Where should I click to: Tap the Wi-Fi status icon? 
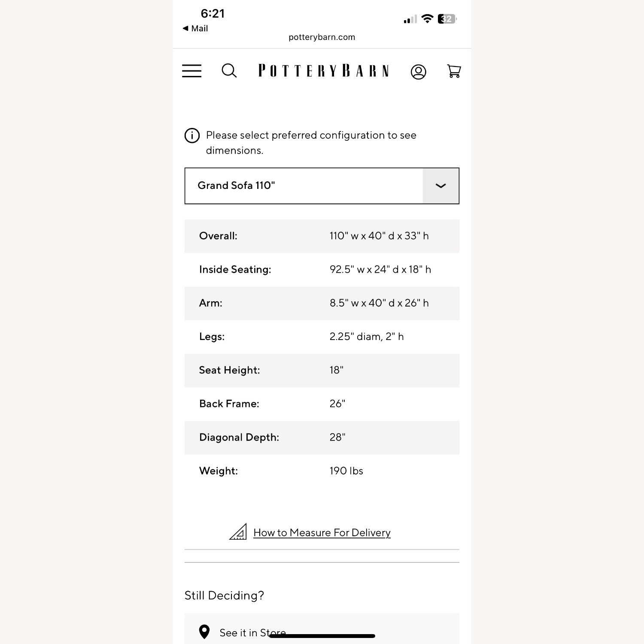pos(427,18)
